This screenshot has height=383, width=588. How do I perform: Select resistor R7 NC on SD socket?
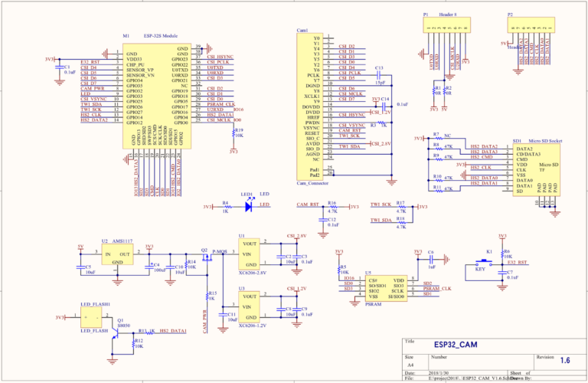pyautogui.click(x=438, y=138)
